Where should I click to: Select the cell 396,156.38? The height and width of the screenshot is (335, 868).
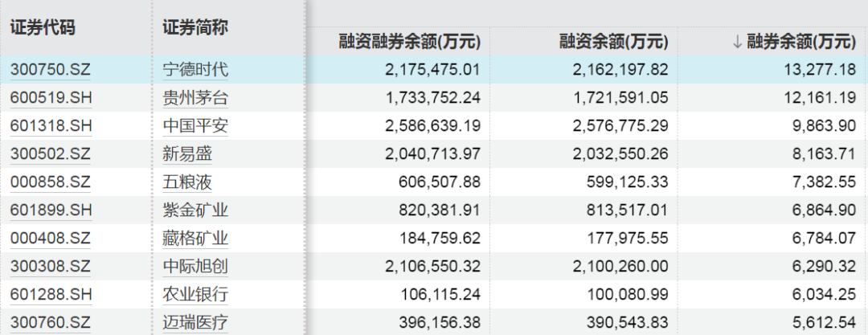[x=440, y=322]
